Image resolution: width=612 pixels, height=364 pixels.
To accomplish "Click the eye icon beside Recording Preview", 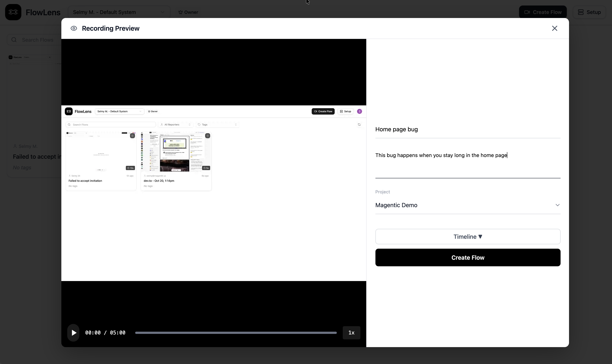I will [x=74, y=28].
